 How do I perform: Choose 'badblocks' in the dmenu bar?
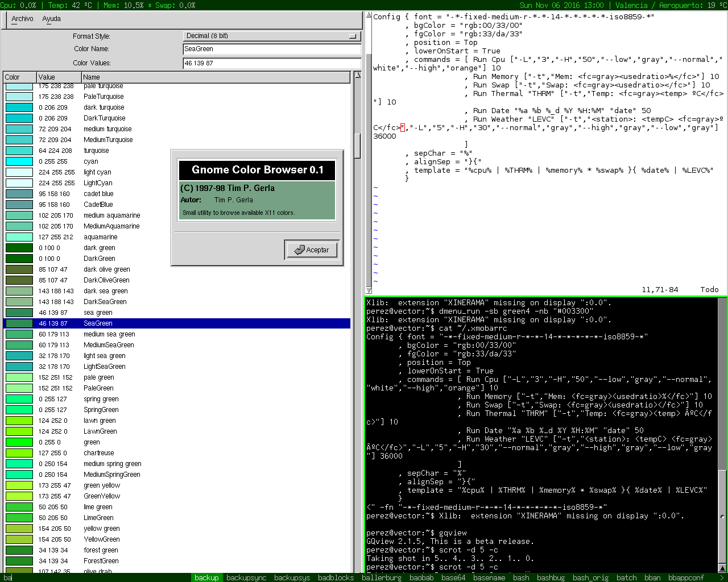(336, 577)
